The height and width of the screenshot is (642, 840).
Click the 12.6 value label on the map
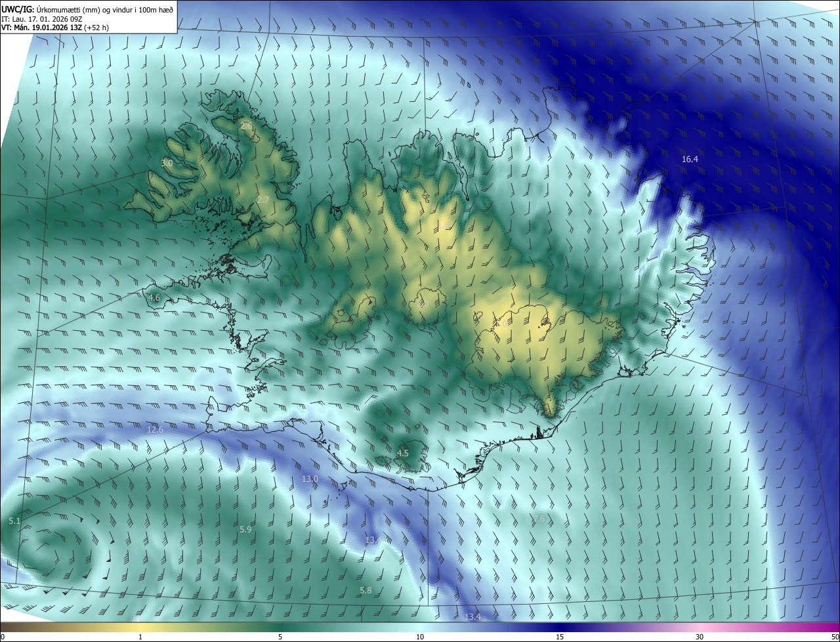(x=155, y=430)
